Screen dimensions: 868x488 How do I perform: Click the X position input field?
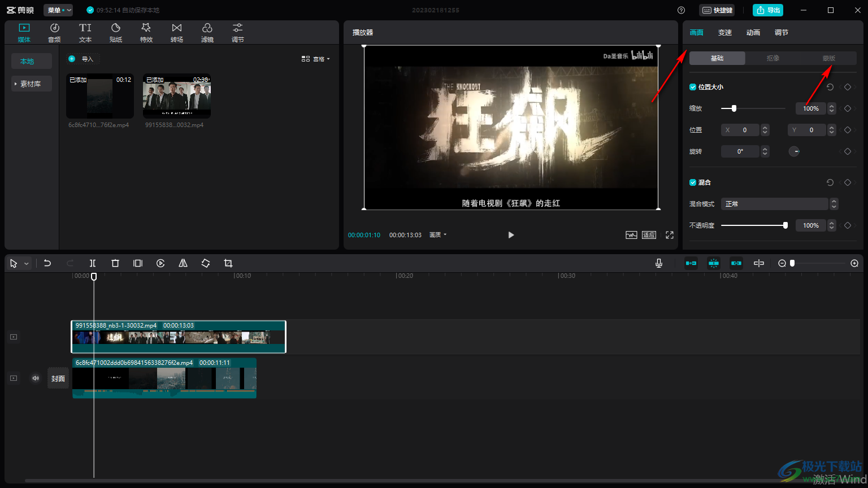point(741,130)
